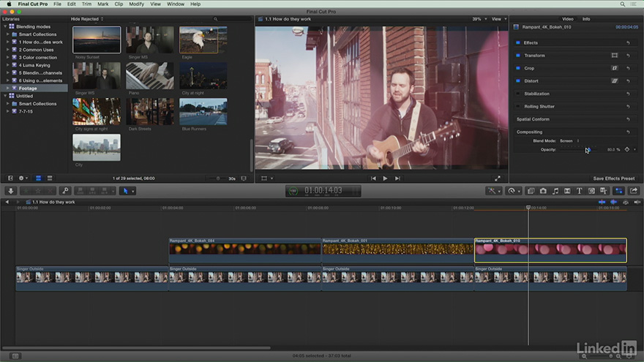Open the Hide Rejected filter dropdown
Viewport: 644px width, 362px height.
click(x=86, y=19)
